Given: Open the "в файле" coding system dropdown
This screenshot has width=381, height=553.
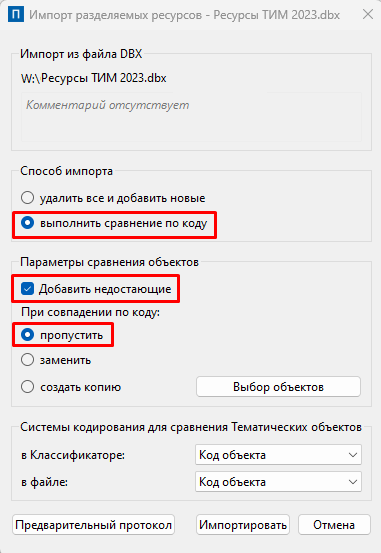Looking at the screenshot, I should pos(278,482).
